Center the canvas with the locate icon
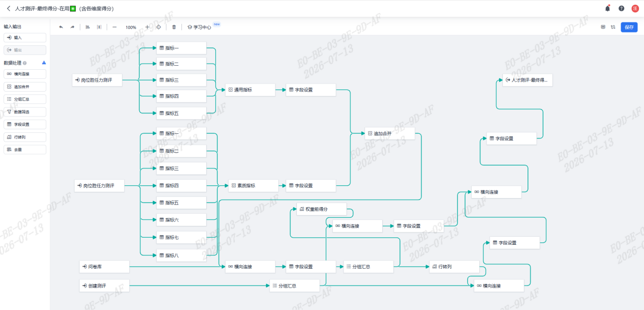This screenshot has height=310, width=644. click(159, 27)
